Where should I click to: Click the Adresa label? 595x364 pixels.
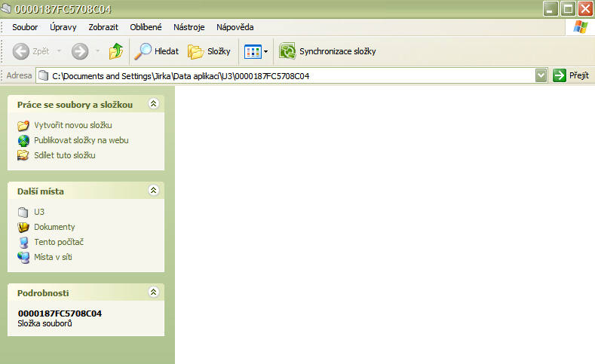point(19,75)
